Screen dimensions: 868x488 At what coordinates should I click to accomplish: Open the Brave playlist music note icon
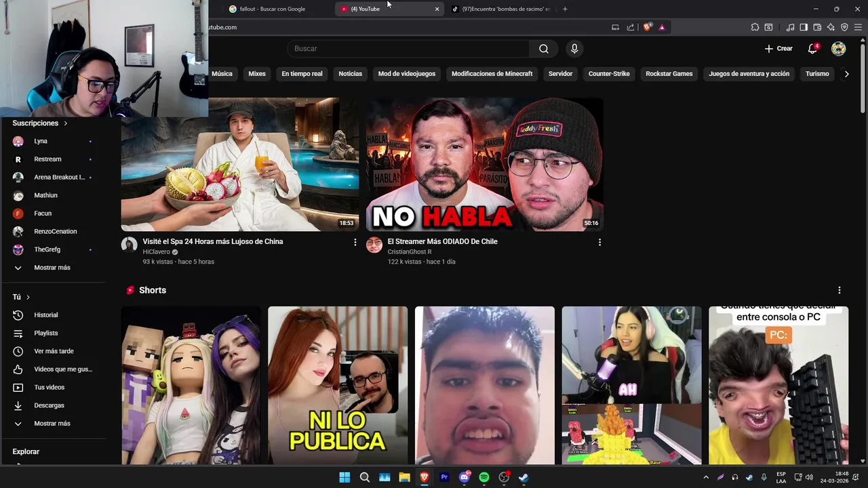[790, 27]
